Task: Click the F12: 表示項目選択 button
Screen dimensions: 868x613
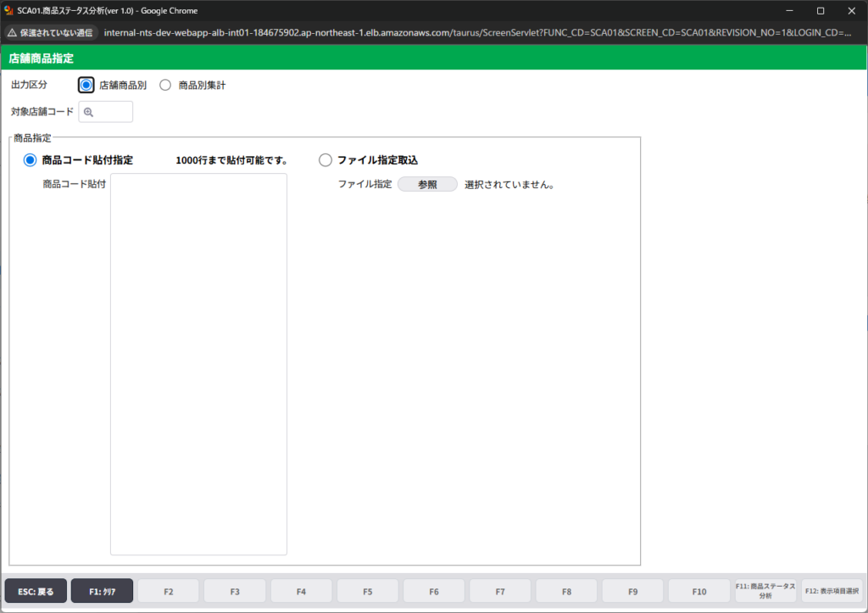Action: (x=832, y=591)
